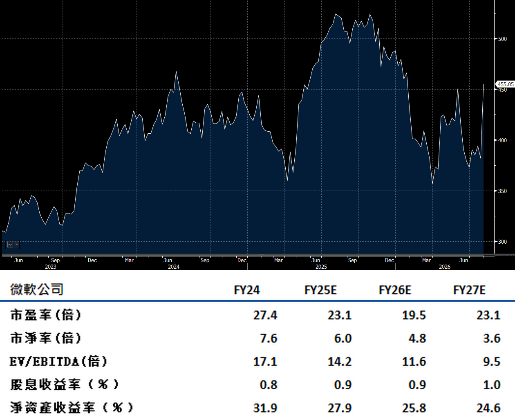Click the 2024 year label on time axis
The image size is (515, 420).
(x=174, y=267)
